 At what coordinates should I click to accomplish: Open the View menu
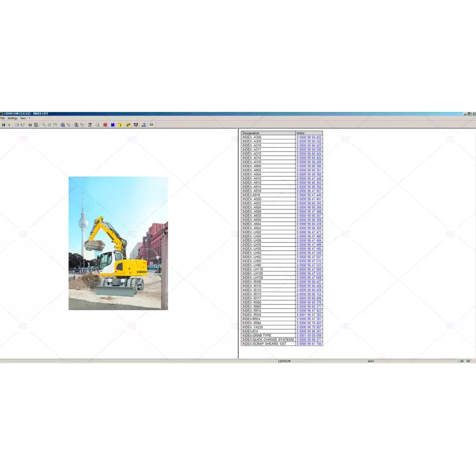24,118
